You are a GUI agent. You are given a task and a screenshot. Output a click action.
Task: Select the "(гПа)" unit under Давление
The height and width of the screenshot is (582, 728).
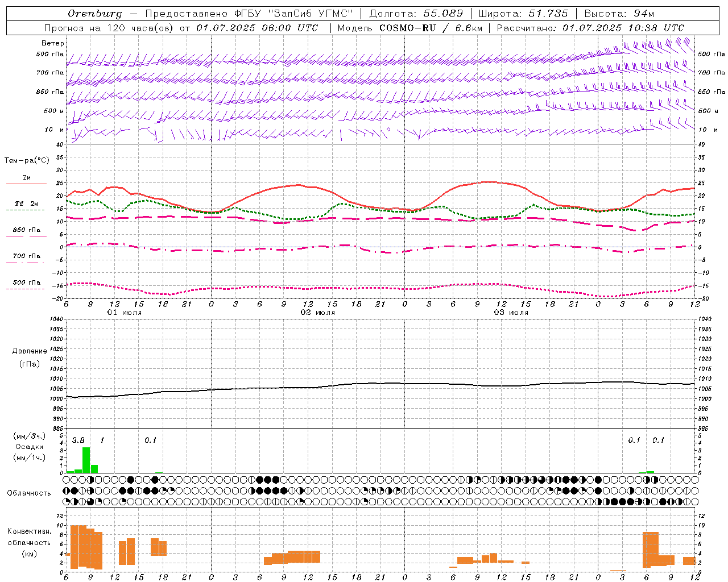coord(30,364)
